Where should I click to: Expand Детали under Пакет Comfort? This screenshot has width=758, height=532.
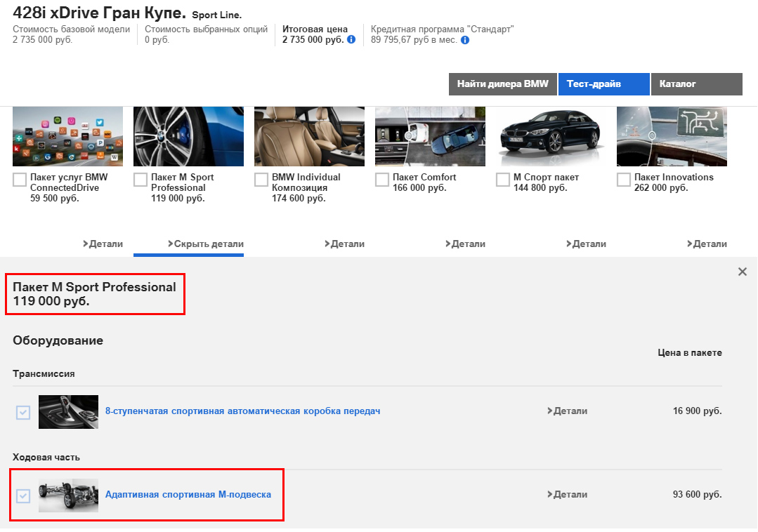point(465,244)
